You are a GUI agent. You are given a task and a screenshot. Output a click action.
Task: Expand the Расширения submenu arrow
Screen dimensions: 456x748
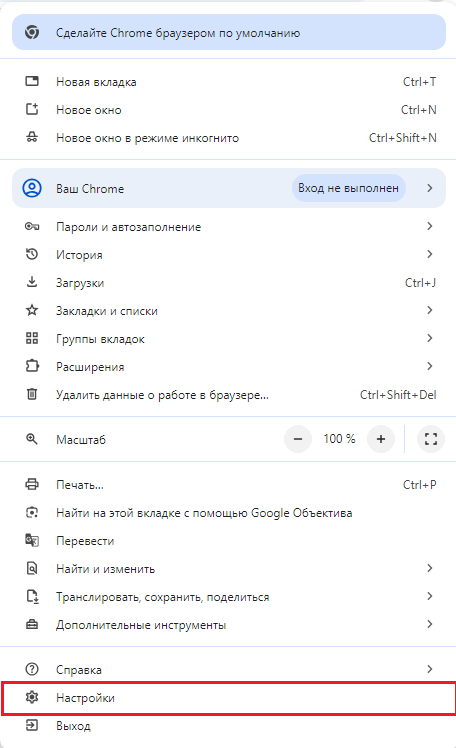[x=430, y=366]
